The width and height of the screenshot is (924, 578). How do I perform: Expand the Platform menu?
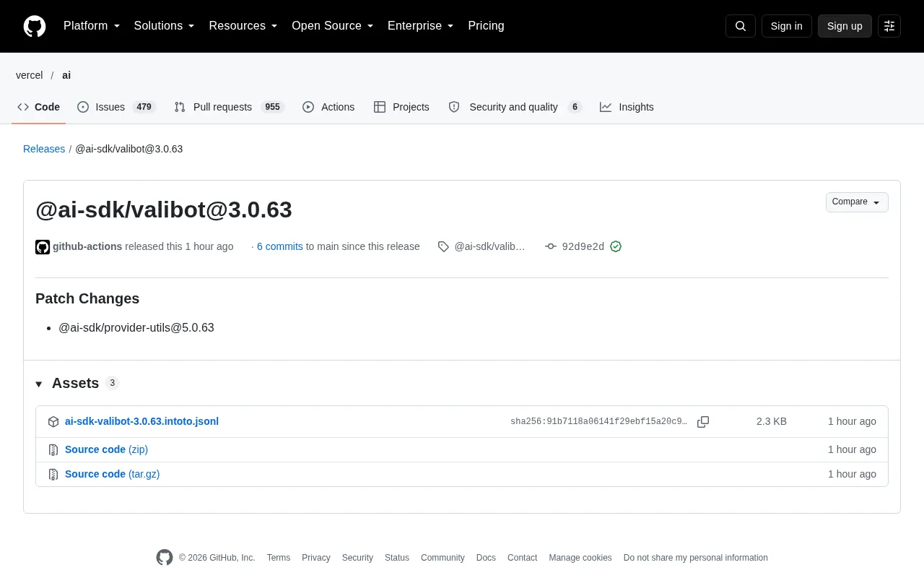click(x=92, y=26)
